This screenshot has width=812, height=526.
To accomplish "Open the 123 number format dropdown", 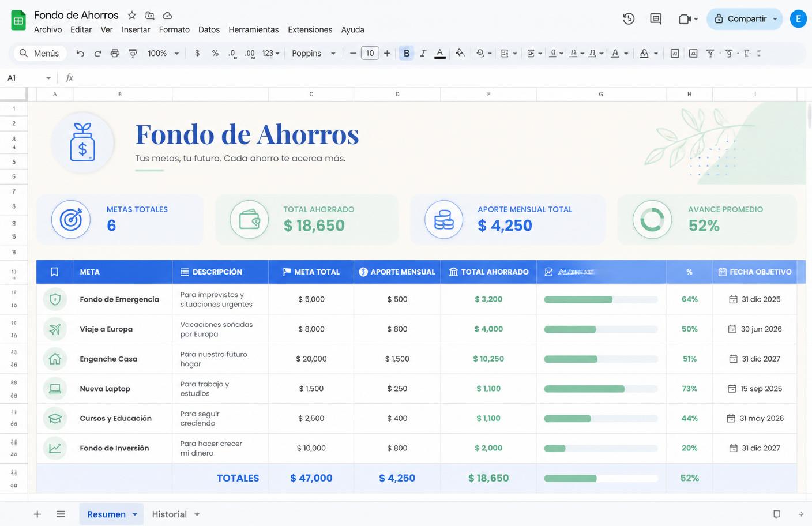I will point(270,53).
